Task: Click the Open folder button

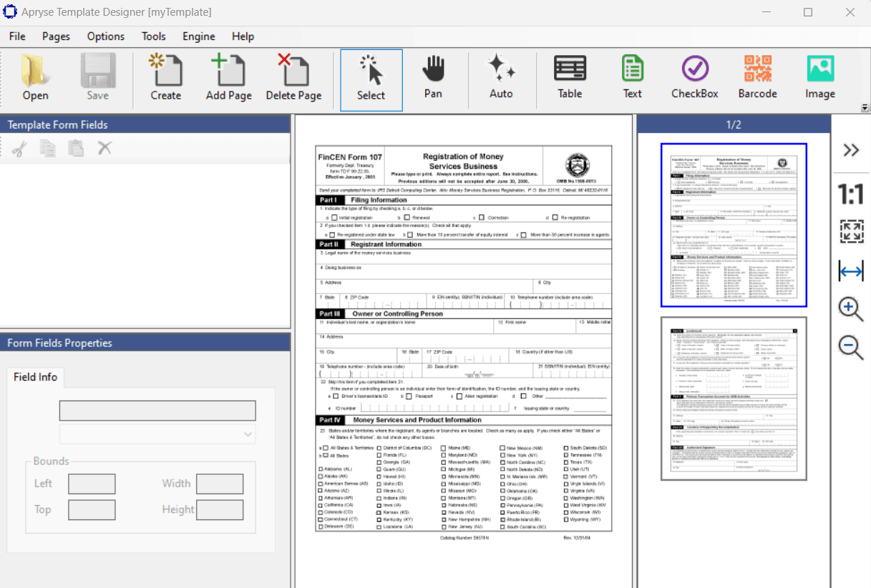Action: [35, 79]
